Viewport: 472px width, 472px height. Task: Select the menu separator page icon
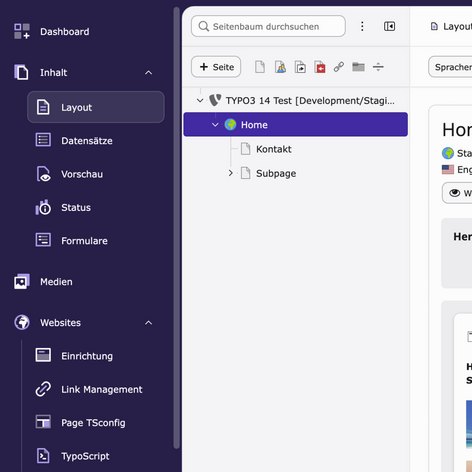point(378,67)
